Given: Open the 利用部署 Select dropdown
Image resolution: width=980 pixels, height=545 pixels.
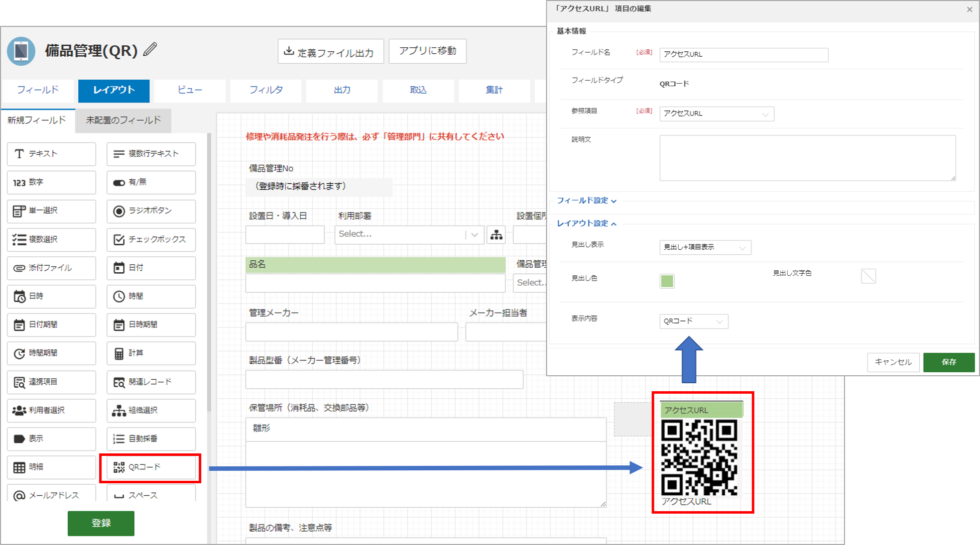Looking at the screenshot, I should coord(409,234).
